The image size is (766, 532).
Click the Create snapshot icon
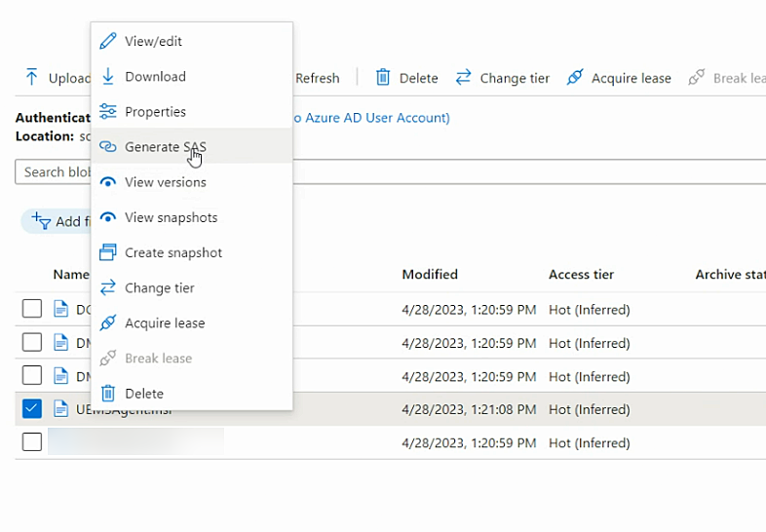coord(108,252)
